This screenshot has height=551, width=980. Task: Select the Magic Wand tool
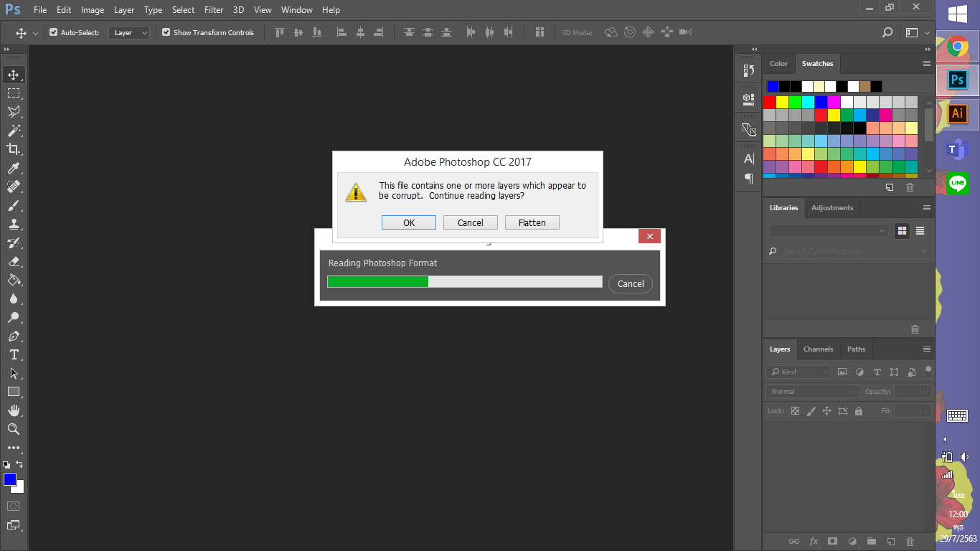coord(14,131)
